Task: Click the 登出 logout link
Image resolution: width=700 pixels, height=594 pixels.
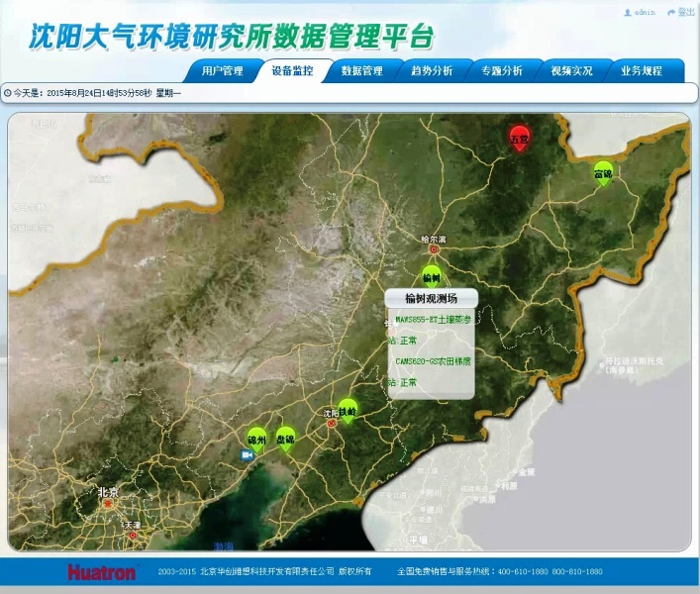Action: (682, 12)
